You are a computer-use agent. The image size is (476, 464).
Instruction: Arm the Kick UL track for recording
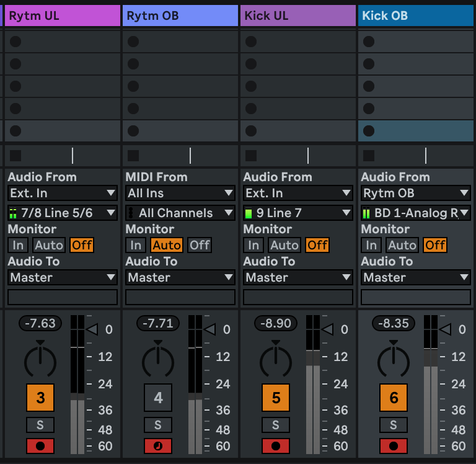(276, 446)
